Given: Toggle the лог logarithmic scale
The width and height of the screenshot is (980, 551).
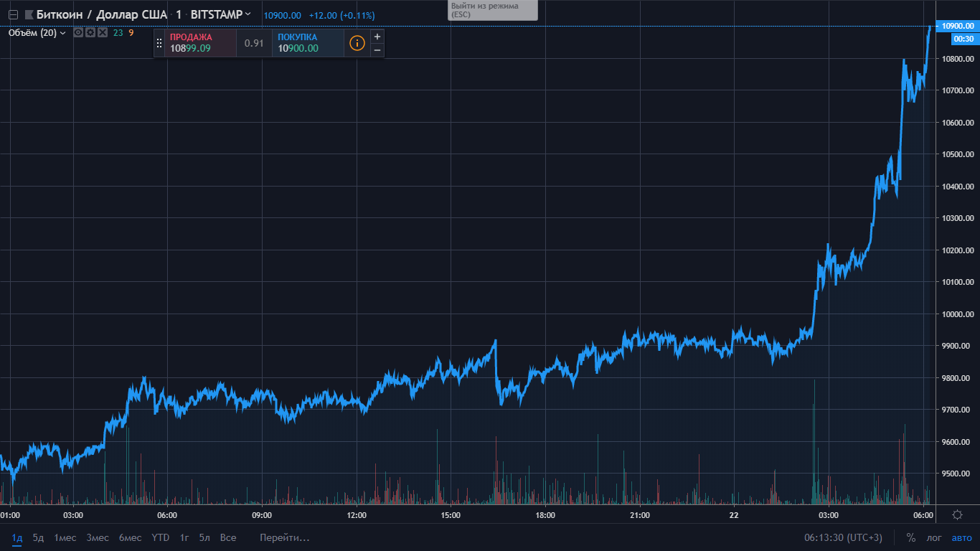Looking at the screenshot, I should (934, 537).
